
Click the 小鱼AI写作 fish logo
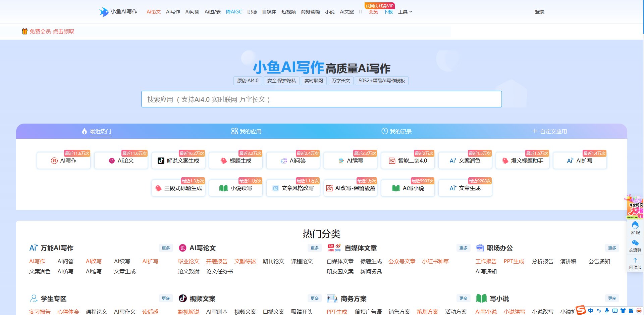coord(104,12)
